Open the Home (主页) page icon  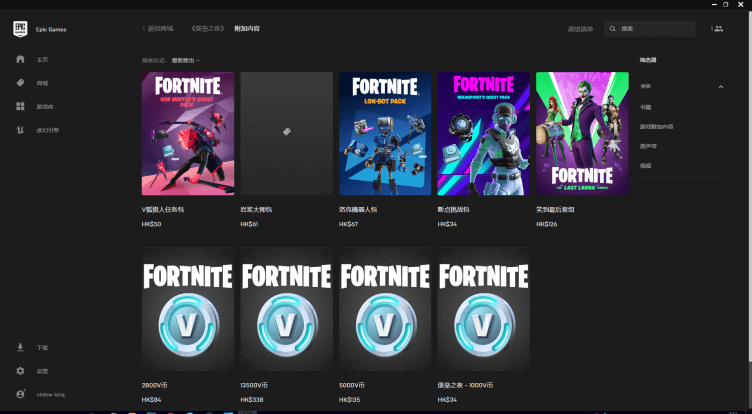[20, 59]
